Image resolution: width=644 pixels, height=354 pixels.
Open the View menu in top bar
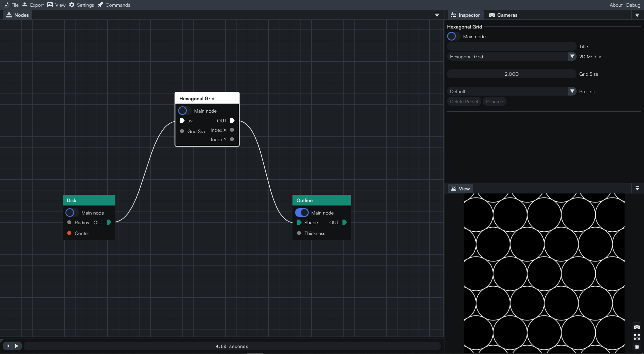coord(56,5)
